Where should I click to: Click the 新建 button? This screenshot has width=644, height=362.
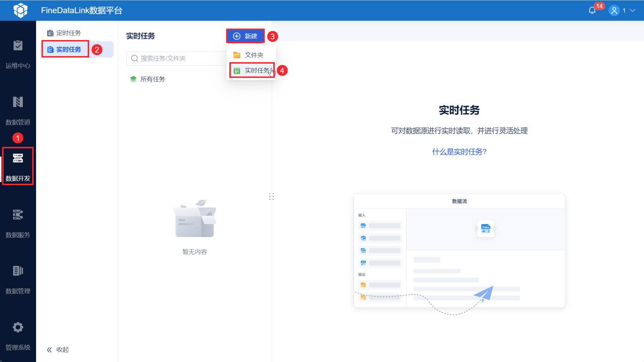point(245,36)
